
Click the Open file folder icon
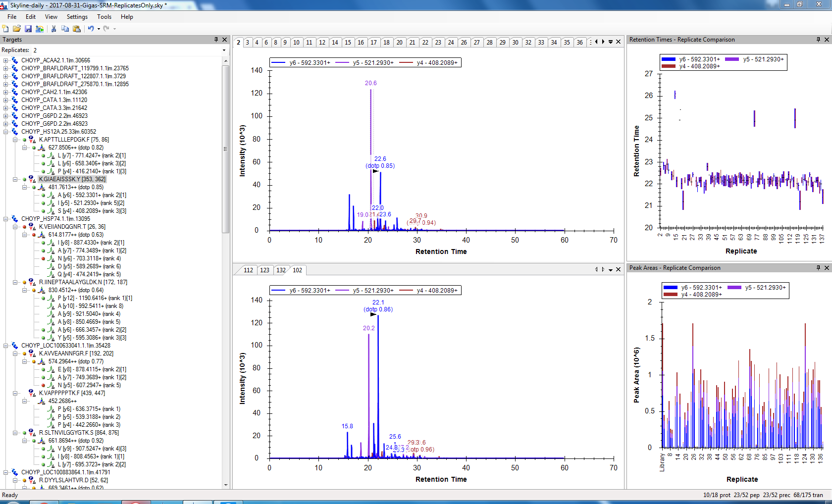pos(17,29)
